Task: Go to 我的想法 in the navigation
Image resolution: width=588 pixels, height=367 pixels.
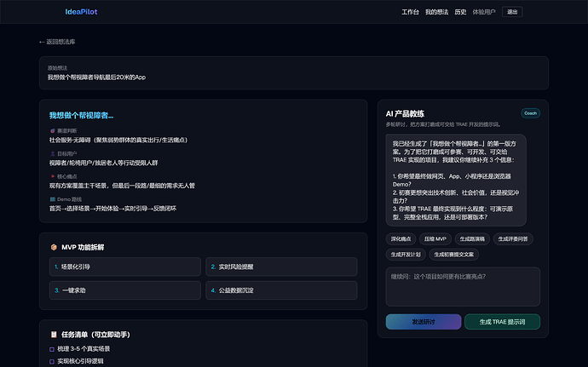Action: (x=436, y=12)
